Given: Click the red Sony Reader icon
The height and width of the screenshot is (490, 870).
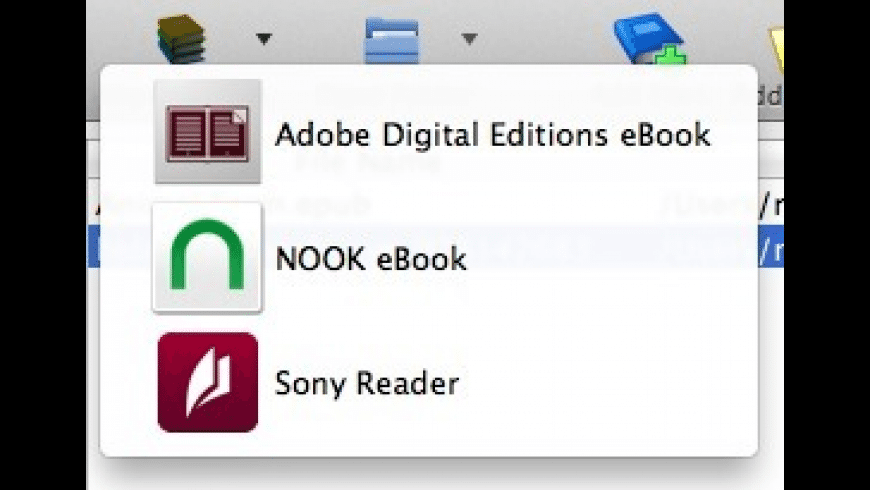Looking at the screenshot, I should tap(208, 382).
